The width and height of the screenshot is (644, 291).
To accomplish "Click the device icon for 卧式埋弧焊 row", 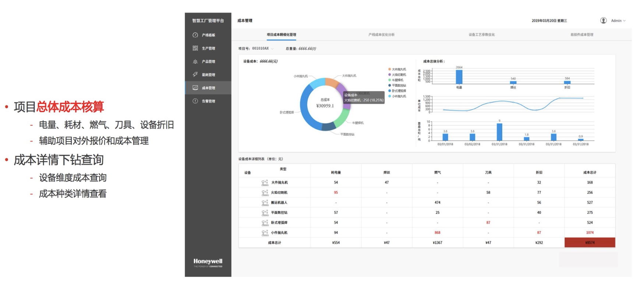I will (x=265, y=223).
